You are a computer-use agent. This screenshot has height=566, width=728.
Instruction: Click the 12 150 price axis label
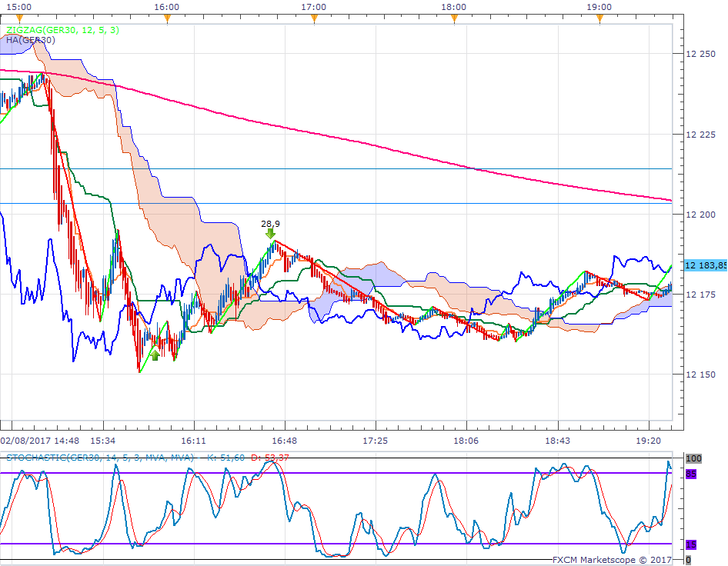700,375
